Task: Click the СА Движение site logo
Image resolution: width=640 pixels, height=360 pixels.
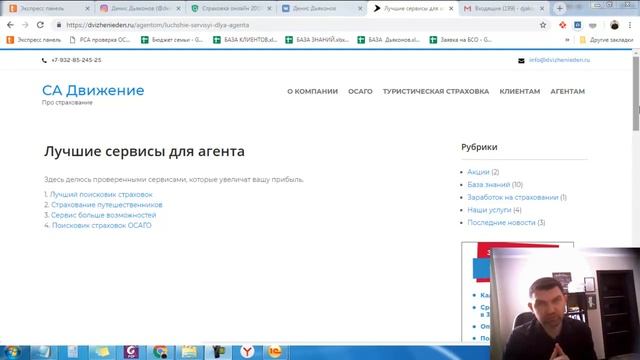Action: click(x=93, y=90)
